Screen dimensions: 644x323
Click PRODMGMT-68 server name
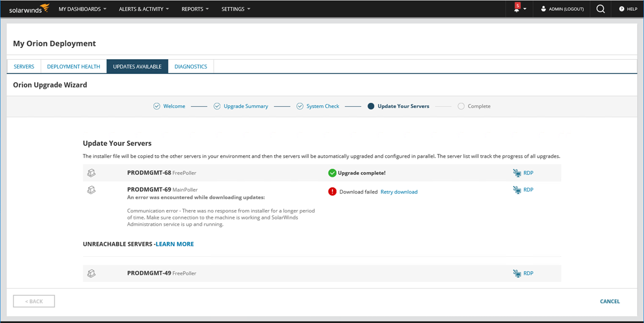149,172
